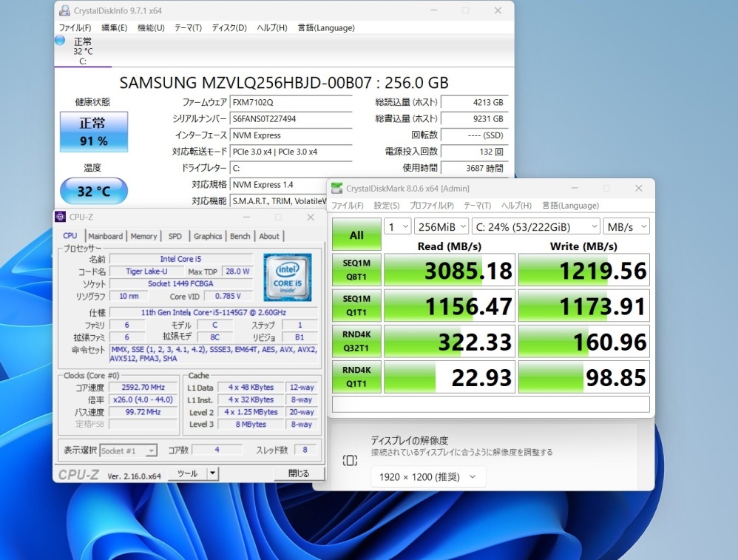Image resolution: width=738 pixels, height=560 pixels.
Task: Click the CrystalDiskMark app icon in its title bar
Action: coord(339,188)
